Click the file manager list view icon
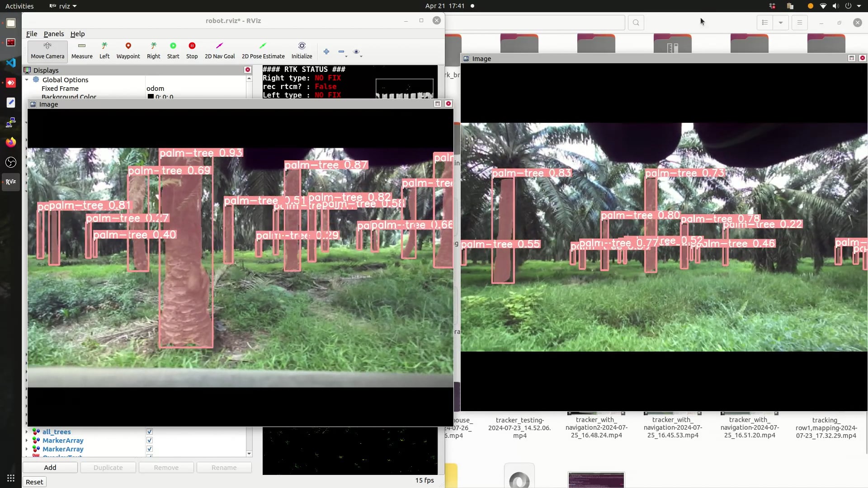 coord(765,23)
